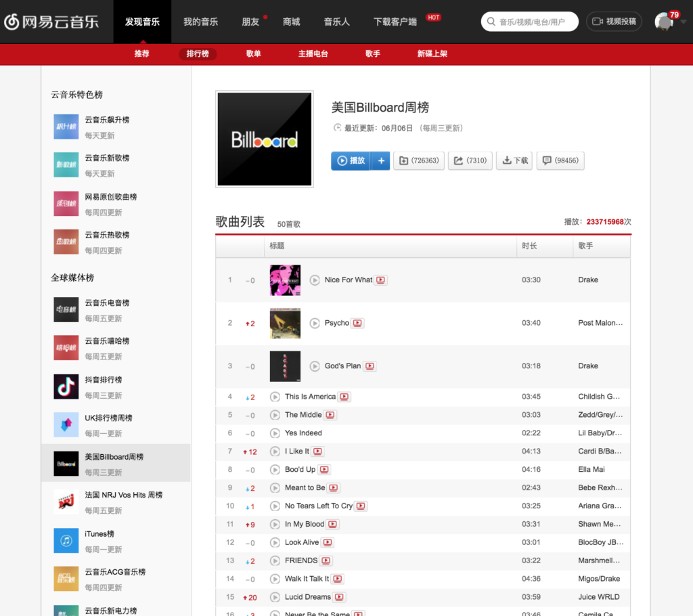Viewport: 693px width, 616px height.
Task: Click the NetEase Cloud Music logo
Action: coord(51,22)
